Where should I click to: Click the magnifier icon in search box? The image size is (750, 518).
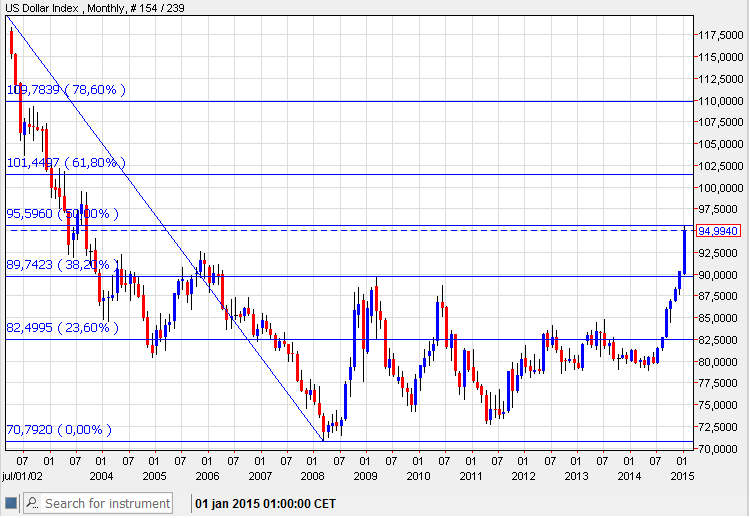coord(32,503)
